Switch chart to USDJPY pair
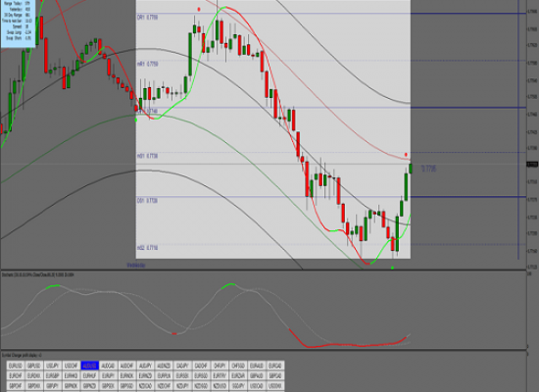This screenshot has height=392, width=539. (53, 366)
